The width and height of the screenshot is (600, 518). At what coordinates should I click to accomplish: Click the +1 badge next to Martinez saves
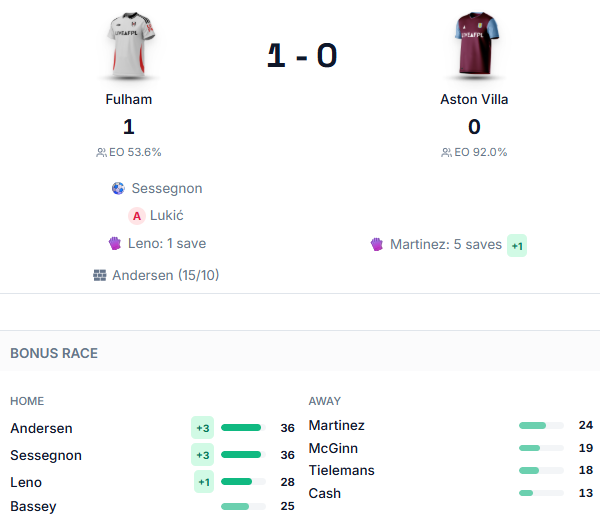click(517, 245)
